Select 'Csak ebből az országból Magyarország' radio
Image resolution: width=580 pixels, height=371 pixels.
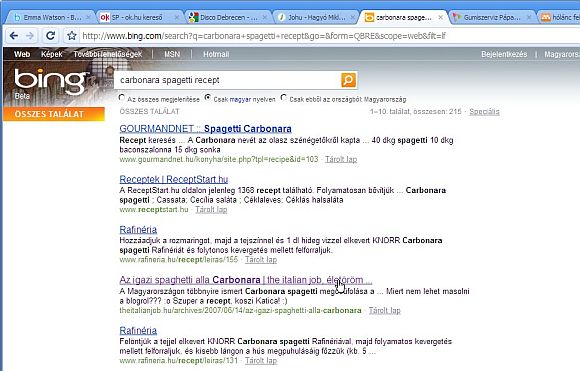(284, 98)
